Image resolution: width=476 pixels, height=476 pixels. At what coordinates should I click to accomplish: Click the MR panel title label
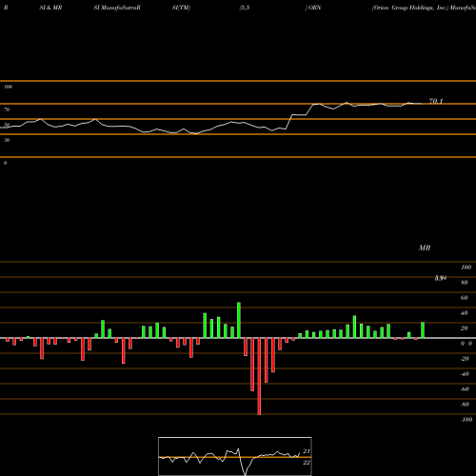point(425,248)
